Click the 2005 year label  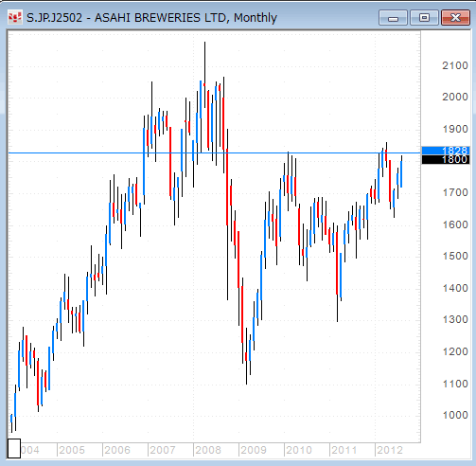pos(72,450)
